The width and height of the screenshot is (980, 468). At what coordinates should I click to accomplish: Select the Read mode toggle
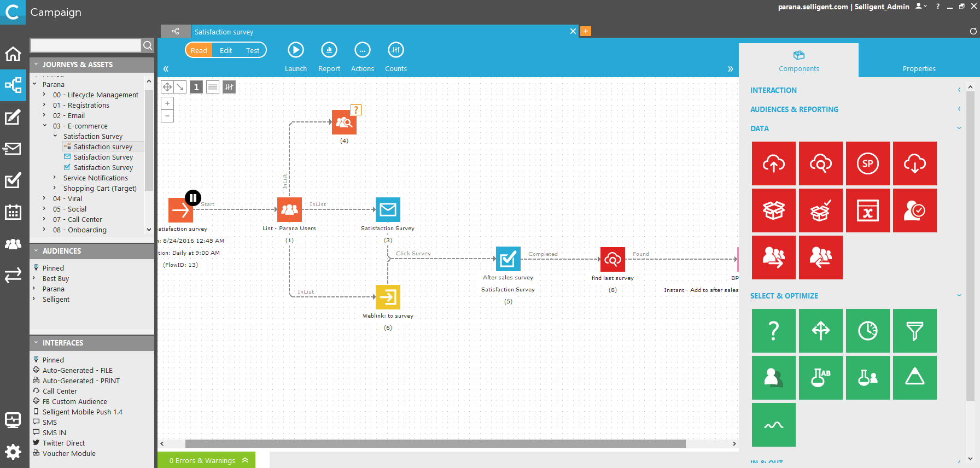199,50
